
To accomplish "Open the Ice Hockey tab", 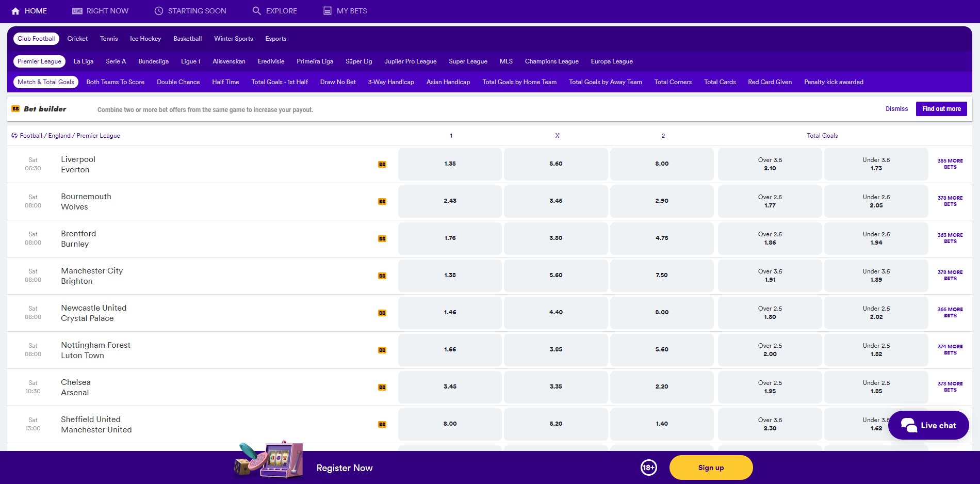I will click(x=145, y=39).
